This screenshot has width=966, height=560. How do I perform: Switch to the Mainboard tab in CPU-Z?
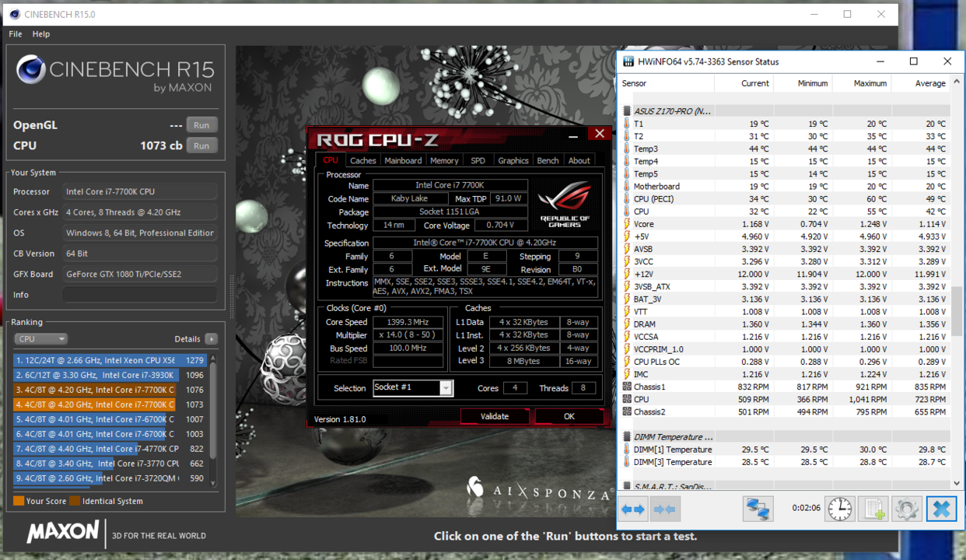(x=403, y=160)
